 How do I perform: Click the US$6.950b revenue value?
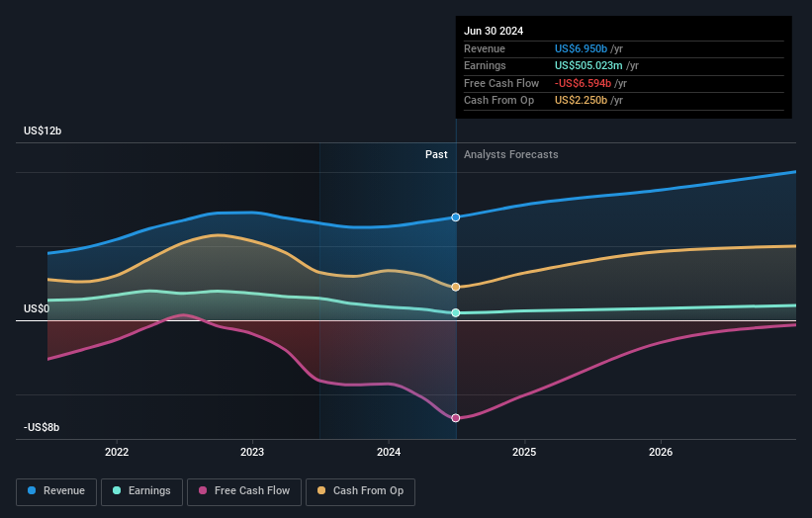pos(581,48)
